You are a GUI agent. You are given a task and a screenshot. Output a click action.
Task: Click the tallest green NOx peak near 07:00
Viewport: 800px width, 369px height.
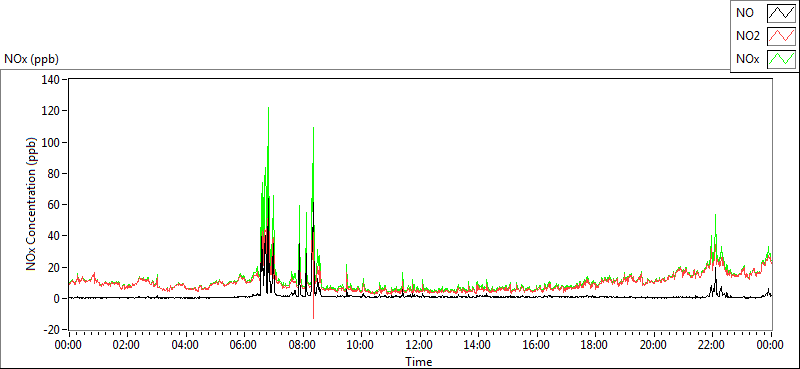pyautogui.click(x=268, y=108)
